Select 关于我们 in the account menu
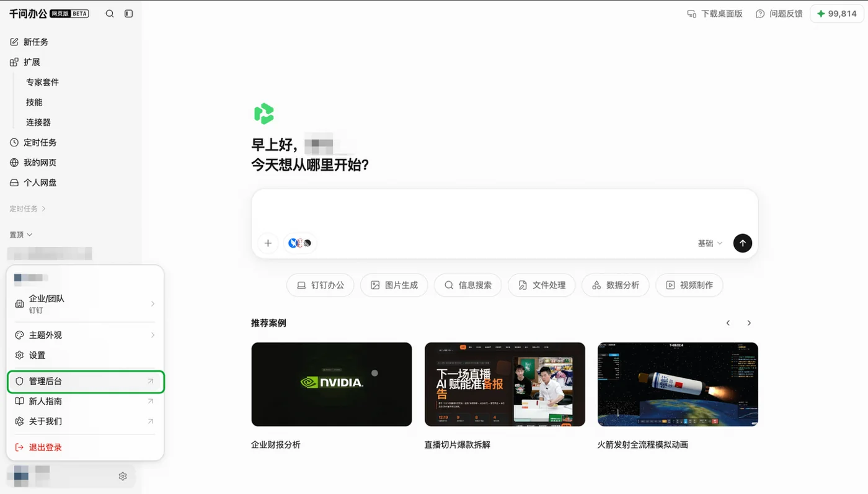The image size is (868, 494). coord(85,421)
